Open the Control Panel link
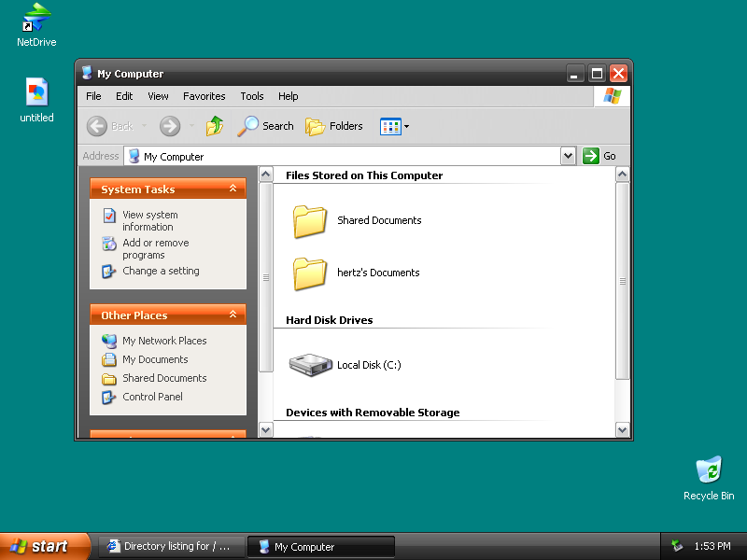 [x=152, y=397]
